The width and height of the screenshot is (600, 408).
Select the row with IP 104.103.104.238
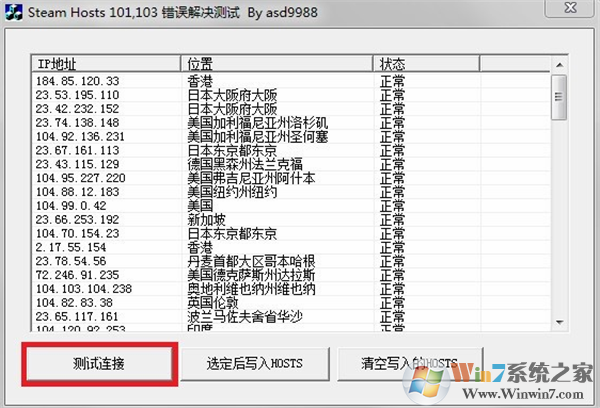coord(291,289)
